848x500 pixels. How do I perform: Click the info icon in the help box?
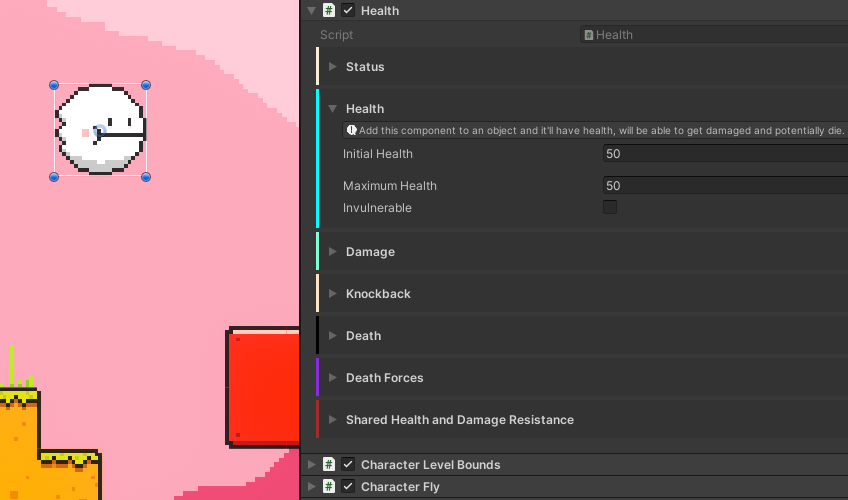click(x=351, y=130)
